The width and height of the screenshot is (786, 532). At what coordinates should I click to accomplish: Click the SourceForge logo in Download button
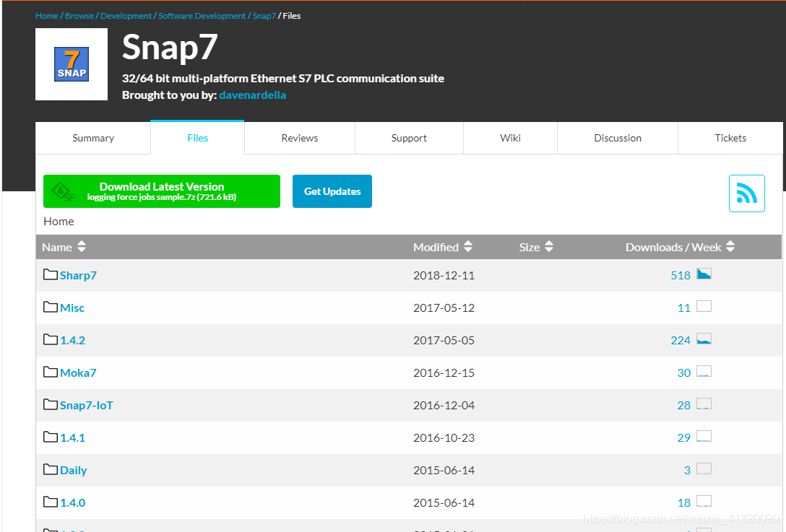pos(63,192)
